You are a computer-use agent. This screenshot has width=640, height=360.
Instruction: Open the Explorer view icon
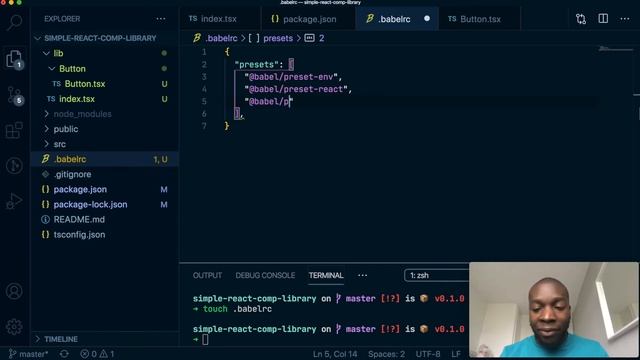pos(14,59)
